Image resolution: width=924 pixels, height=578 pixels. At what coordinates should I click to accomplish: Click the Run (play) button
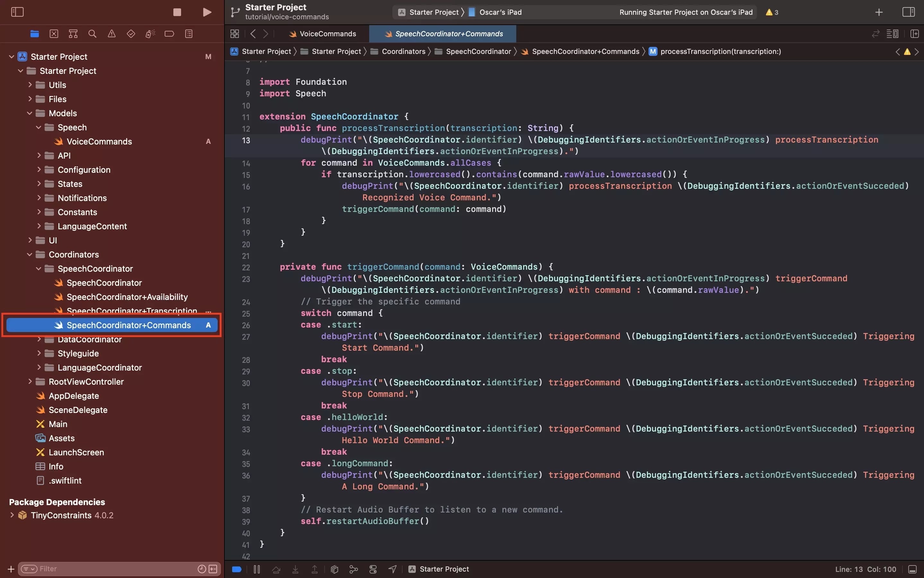(207, 12)
